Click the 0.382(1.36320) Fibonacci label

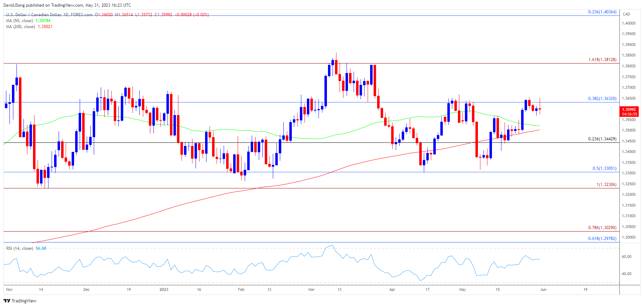tap(602, 99)
